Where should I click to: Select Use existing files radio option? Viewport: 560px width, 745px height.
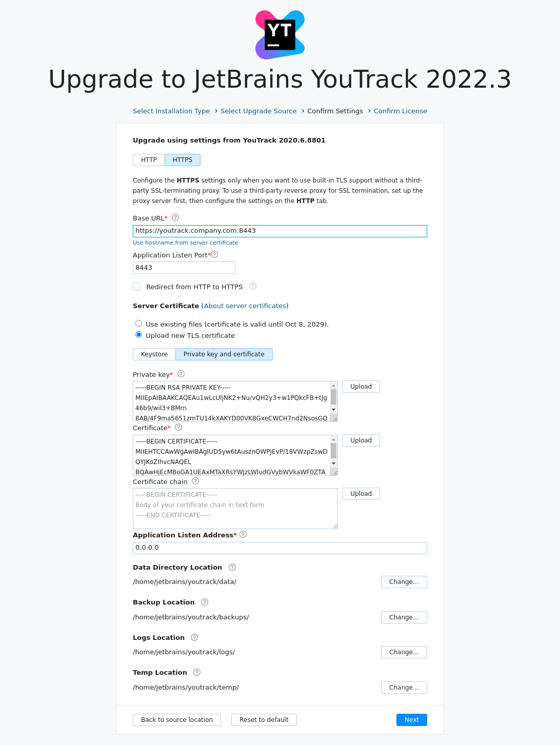point(138,324)
